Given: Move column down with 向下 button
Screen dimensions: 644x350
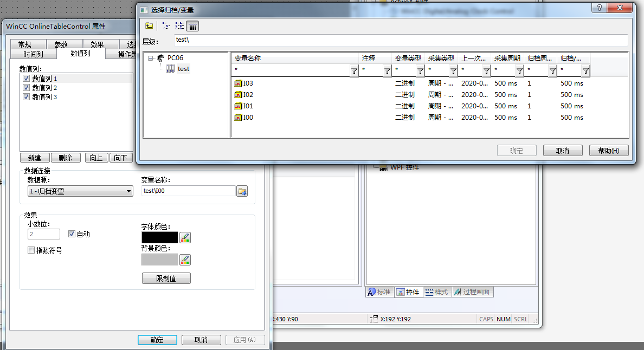Looking at the screenshot, I should (x=121, y=158).
